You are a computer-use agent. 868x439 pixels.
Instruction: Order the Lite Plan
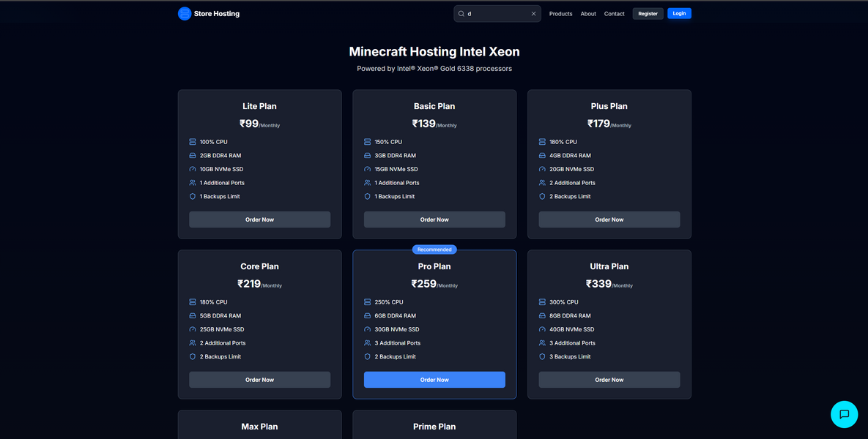(x=259, y=219)
